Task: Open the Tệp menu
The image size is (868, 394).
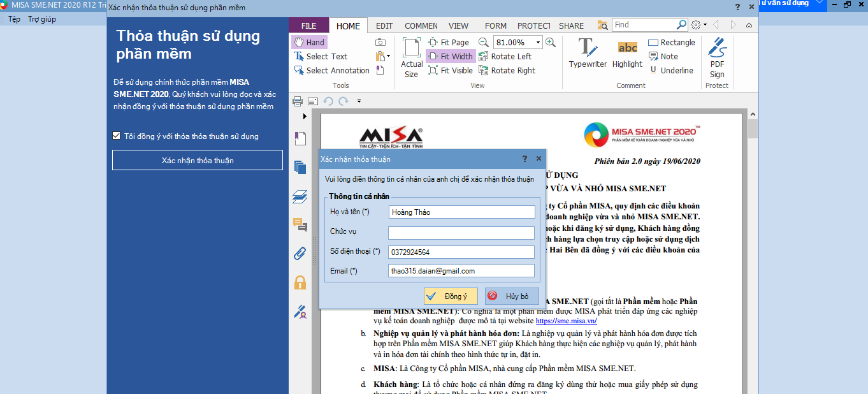Action: [14, 19]
